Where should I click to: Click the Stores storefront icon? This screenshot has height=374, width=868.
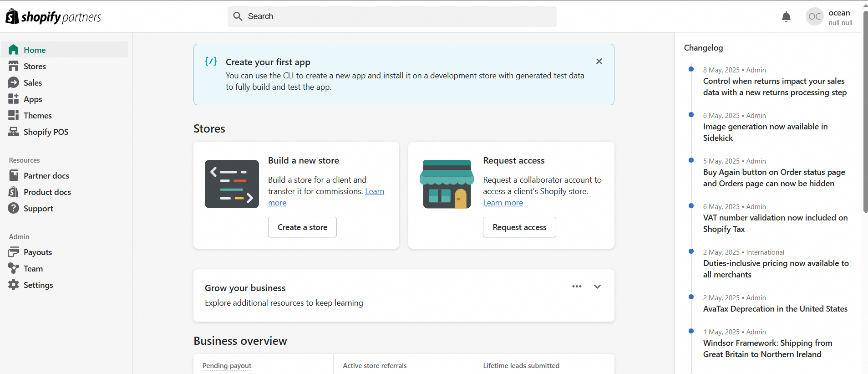[x=14, y=66]
